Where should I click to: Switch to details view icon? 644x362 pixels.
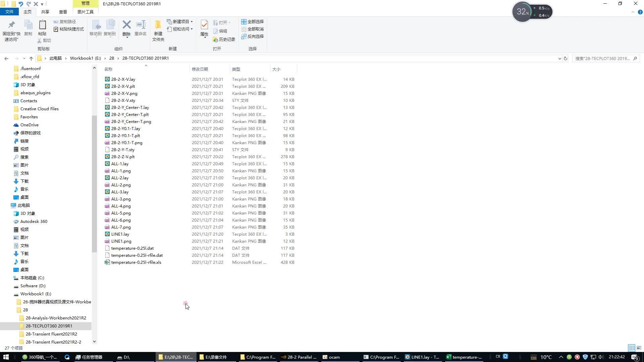[x=632, y=348]
